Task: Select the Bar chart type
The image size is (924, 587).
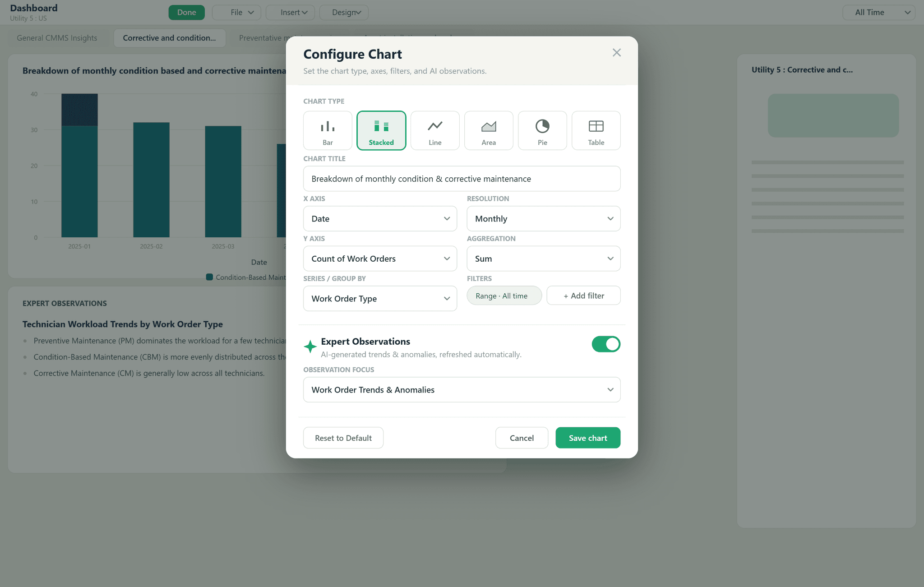Action: point(328,130)
